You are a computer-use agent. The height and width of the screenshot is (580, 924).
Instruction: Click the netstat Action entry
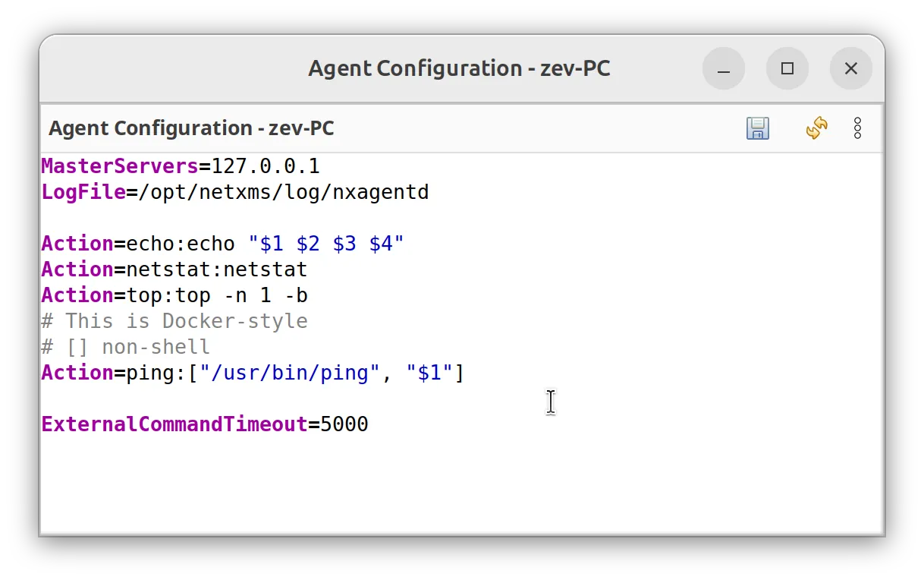pyautogui.click(x=174, y=269)
